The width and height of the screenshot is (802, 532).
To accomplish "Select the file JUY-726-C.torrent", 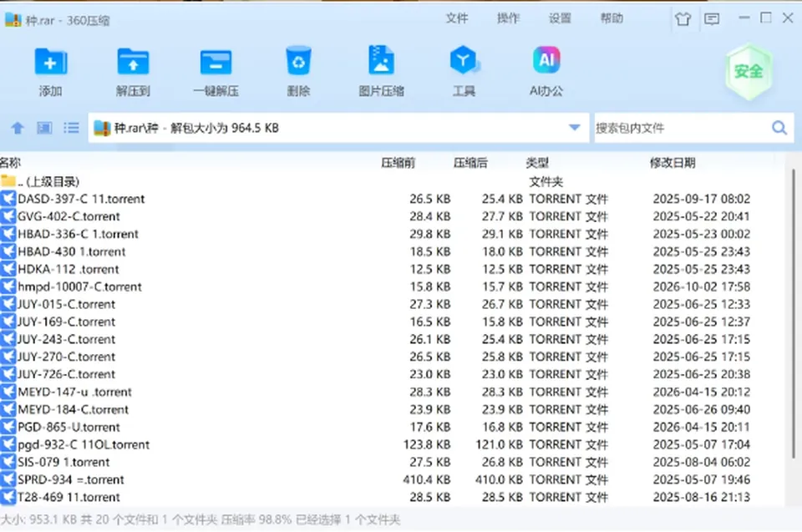I will (67, 374).
